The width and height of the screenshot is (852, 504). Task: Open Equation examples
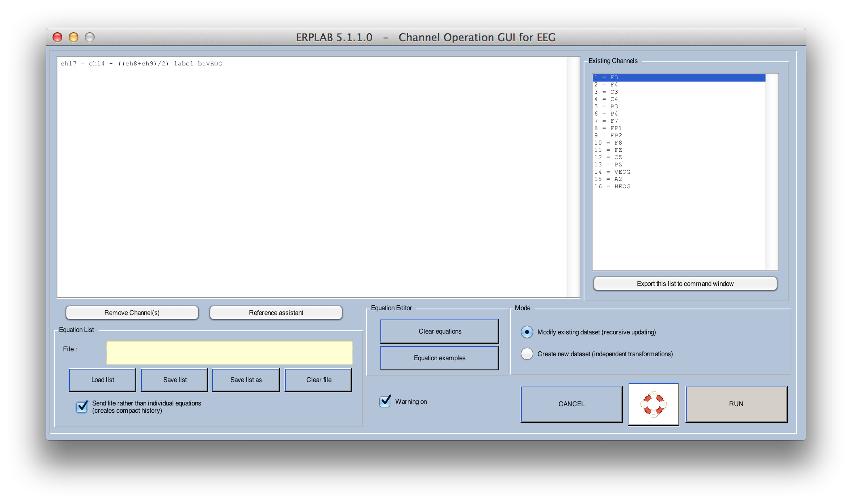pyautogui.click(x=439, y=358)
